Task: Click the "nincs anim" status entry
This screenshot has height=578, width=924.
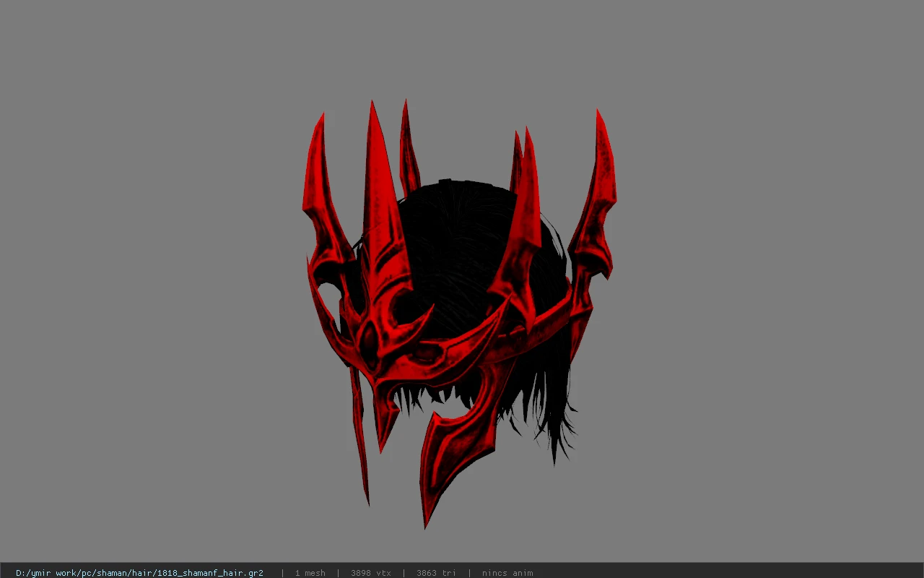Action: coord(507,573)
